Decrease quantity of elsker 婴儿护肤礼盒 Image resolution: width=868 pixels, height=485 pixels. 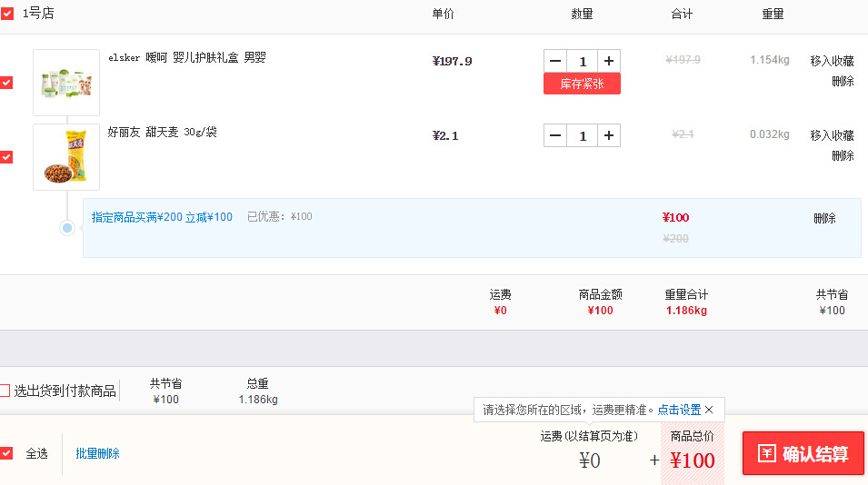coord(555,61)
